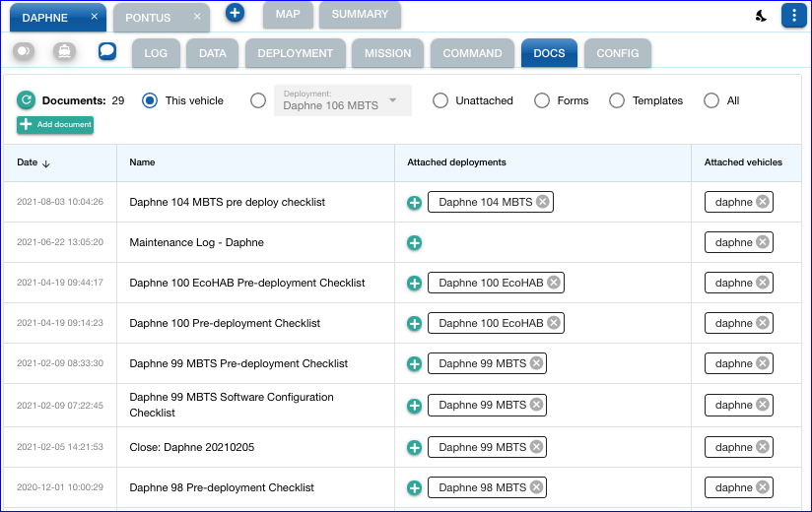Image resolution: width=812 pixels, height=512 pixels.
Task: Open the three-dot options menu
Action: 792,15
